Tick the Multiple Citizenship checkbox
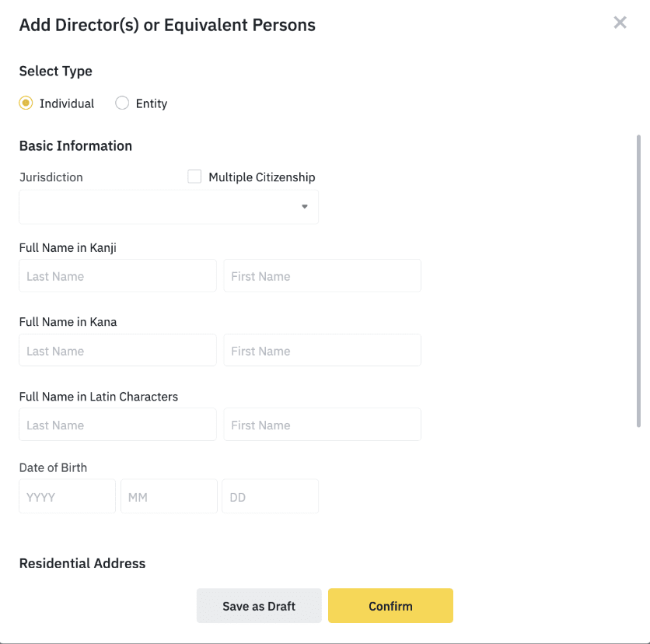 [194, 177]
